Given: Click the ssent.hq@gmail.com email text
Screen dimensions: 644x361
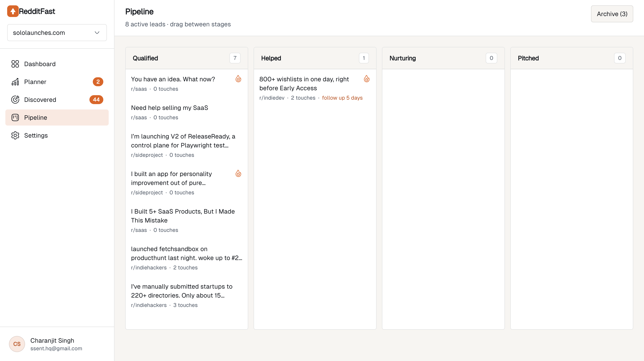Looking at the screenshot, I should [x=56, y=348].
